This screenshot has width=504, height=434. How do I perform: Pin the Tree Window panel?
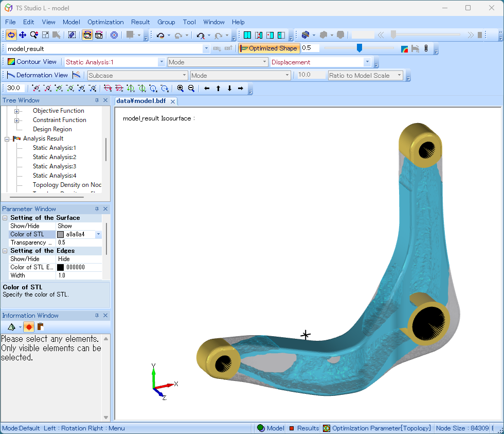pyautogui.click(x=97, y=100)
